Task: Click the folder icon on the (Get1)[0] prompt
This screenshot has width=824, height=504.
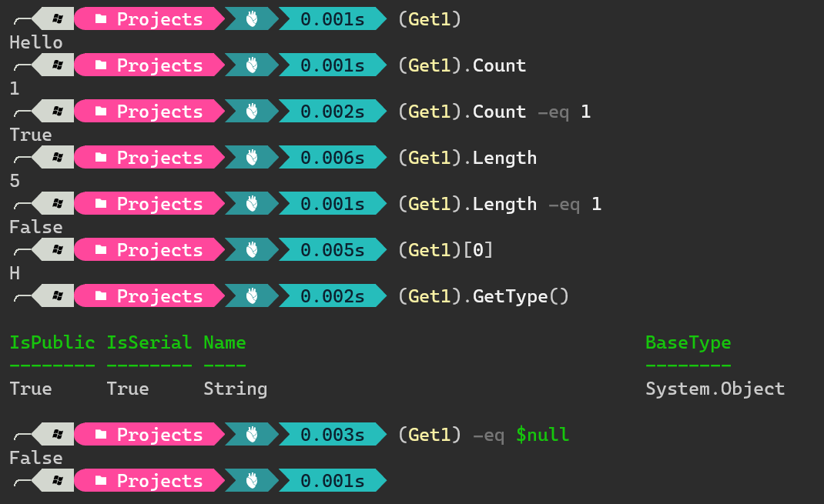Action: click(x=101, y=250)
